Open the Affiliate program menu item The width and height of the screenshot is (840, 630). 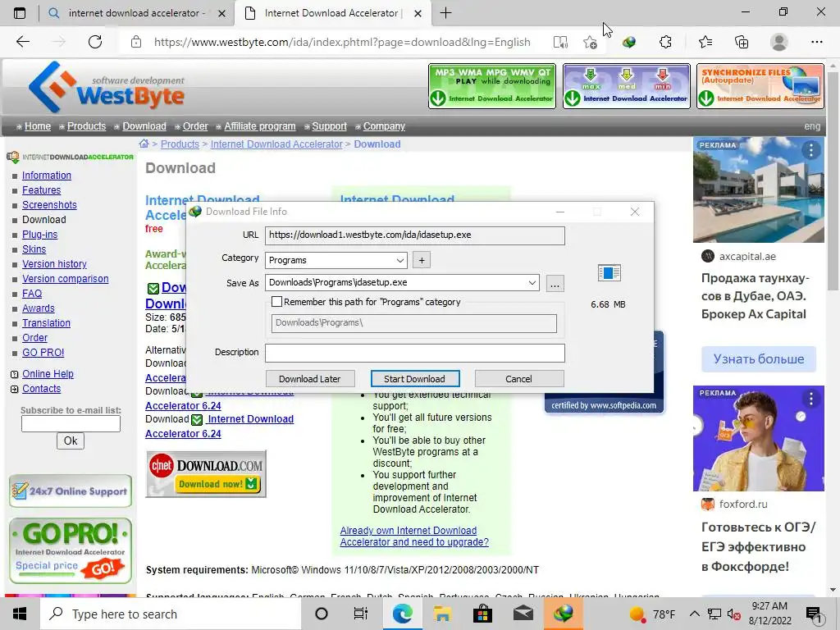tap(260, 126)
